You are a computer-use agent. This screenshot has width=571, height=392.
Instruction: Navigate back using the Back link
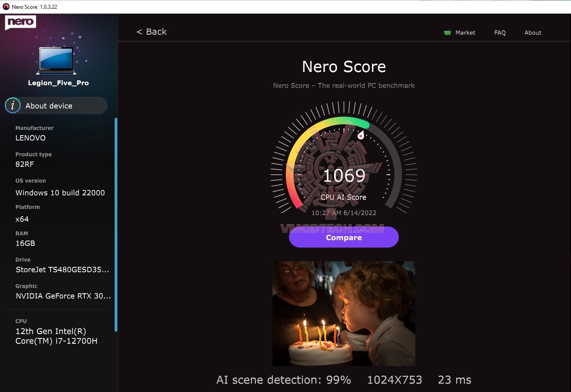point(151,32)
